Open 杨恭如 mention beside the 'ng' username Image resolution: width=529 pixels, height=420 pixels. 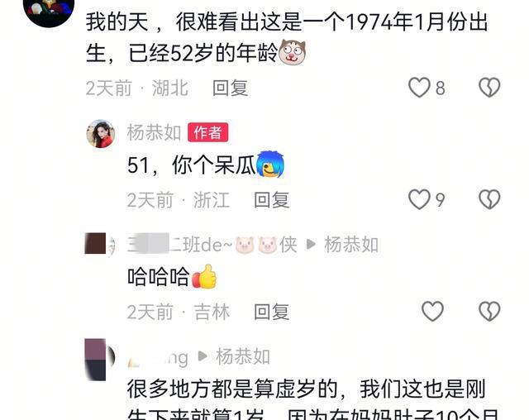tap(243, 356)
